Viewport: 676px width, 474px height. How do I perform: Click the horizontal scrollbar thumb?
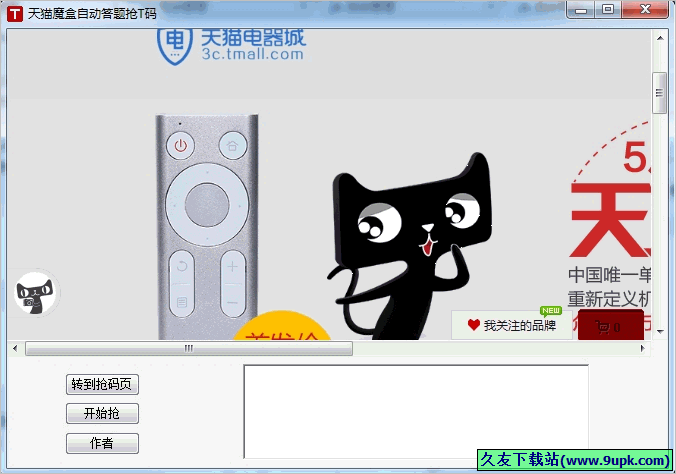(189, 348)
